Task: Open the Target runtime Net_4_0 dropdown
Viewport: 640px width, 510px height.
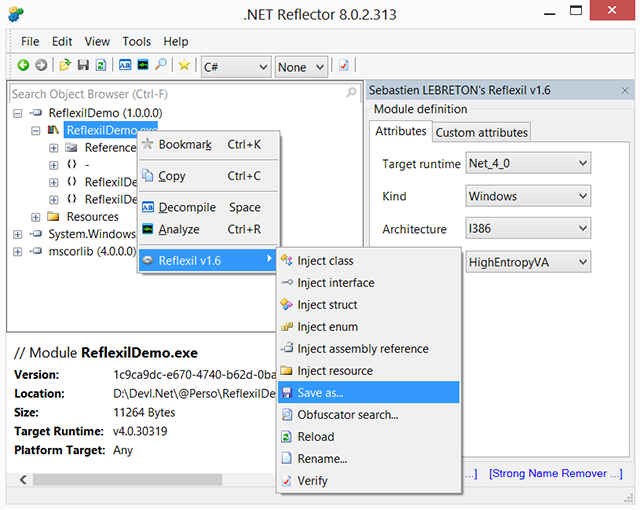Action: click(528, 163)
